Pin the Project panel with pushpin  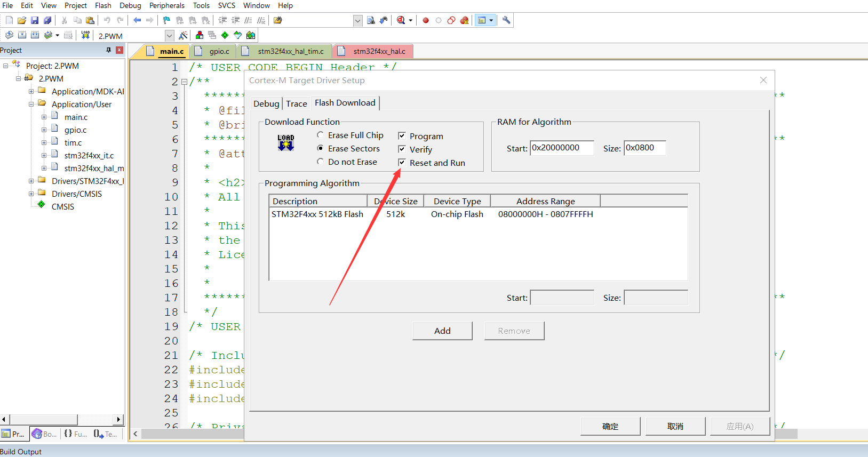(x=109, y=50)
